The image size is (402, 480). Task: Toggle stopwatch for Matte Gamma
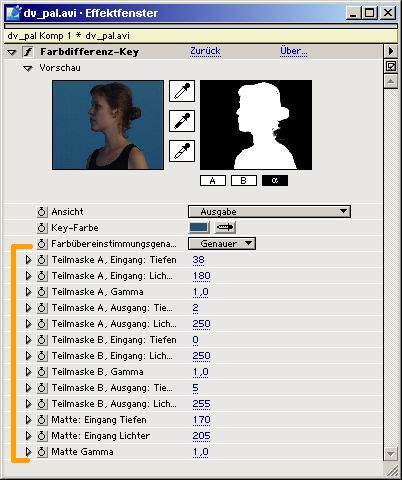click(x=42, y=452)
